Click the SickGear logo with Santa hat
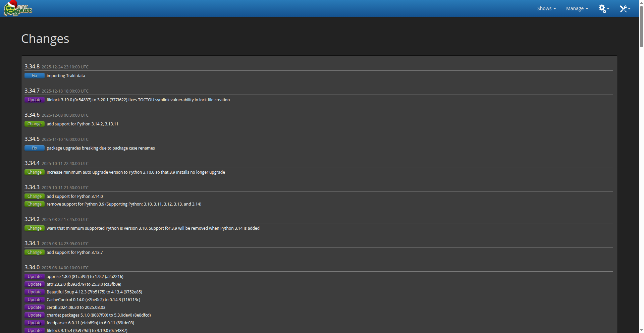Viewport: 644px width, 333px height. pyautogui.click(x=18, y=9)
